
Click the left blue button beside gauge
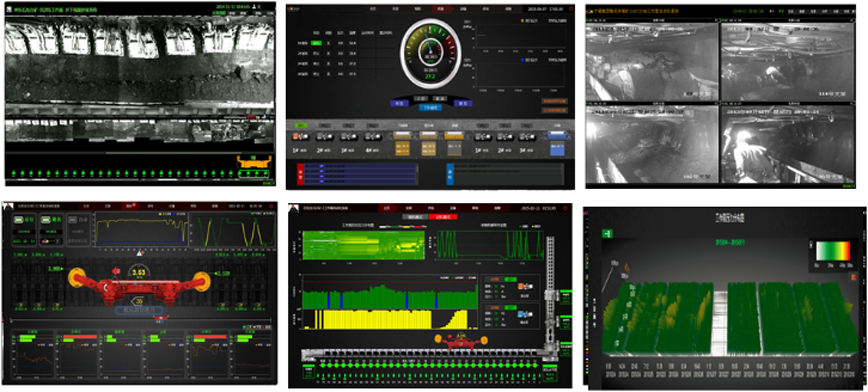[399, 103]
